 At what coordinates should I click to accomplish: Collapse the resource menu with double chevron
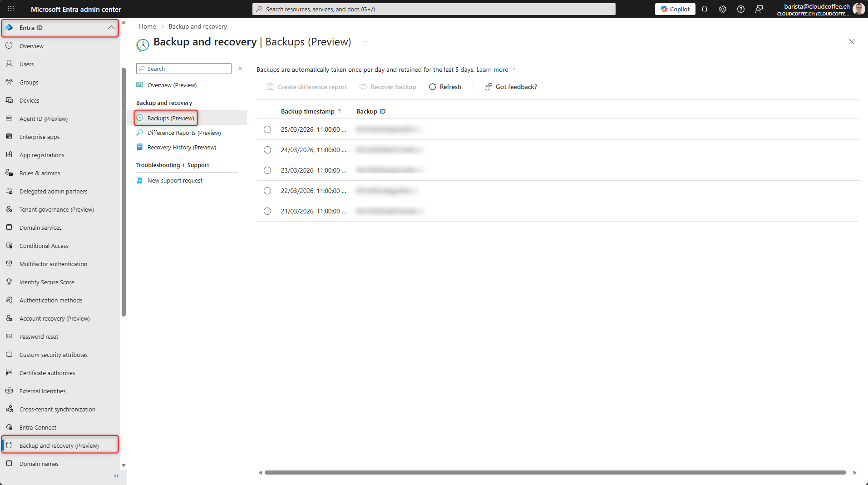tap(240, 69)
